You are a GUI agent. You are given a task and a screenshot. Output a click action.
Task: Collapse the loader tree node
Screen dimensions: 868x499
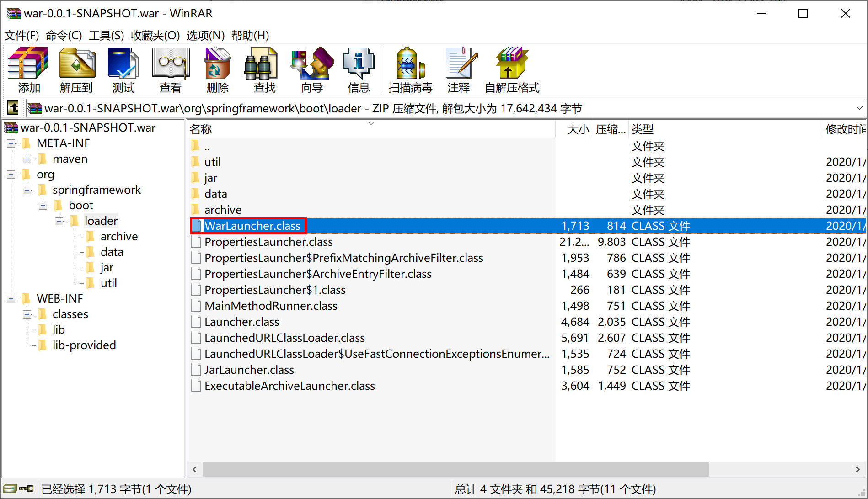[59, 221]
